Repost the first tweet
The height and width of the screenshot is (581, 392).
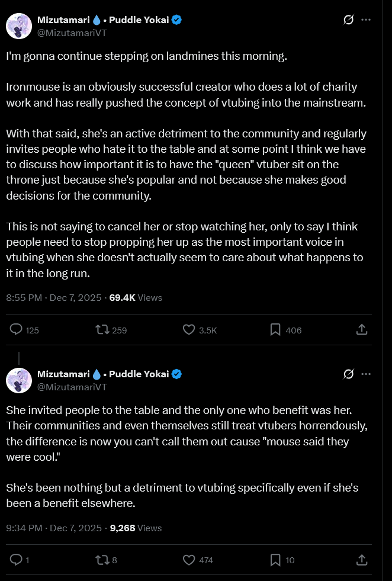[102, 330]
